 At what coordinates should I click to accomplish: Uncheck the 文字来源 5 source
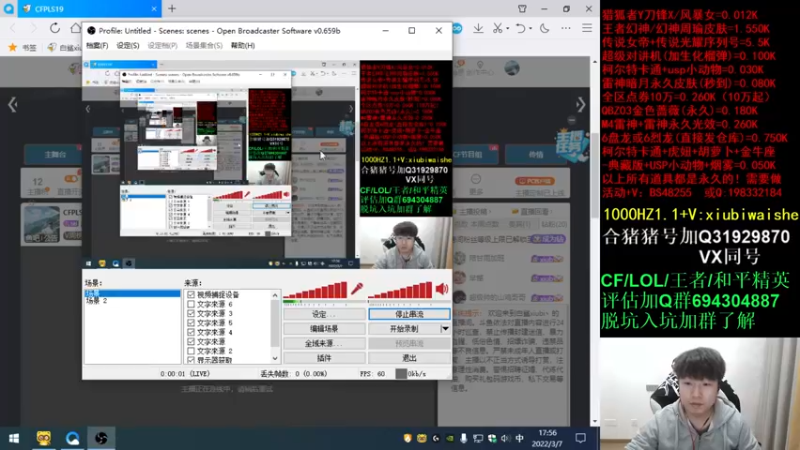[x=191, y=323]
